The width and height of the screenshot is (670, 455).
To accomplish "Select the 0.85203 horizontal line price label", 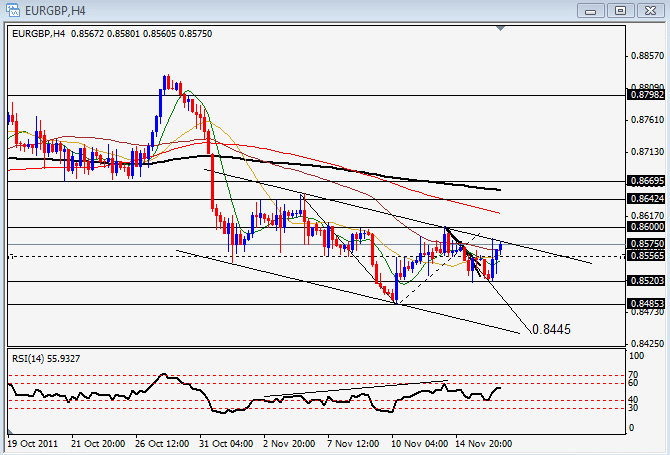I will pyautogui.click(x=647, y=281).
